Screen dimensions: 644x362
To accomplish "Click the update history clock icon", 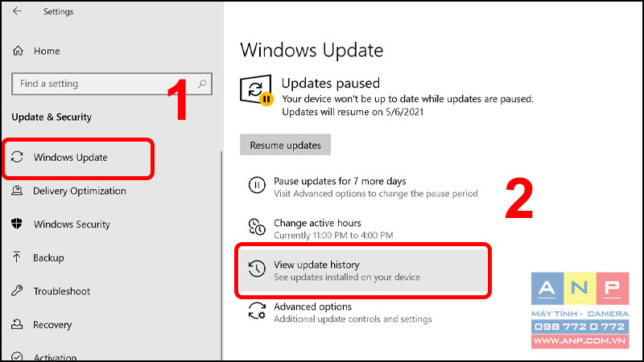I will tap(257, 269).
